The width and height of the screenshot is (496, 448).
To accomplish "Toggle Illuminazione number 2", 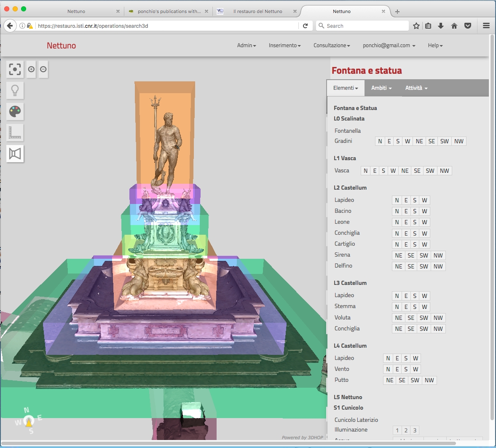I will click(406, 430).
